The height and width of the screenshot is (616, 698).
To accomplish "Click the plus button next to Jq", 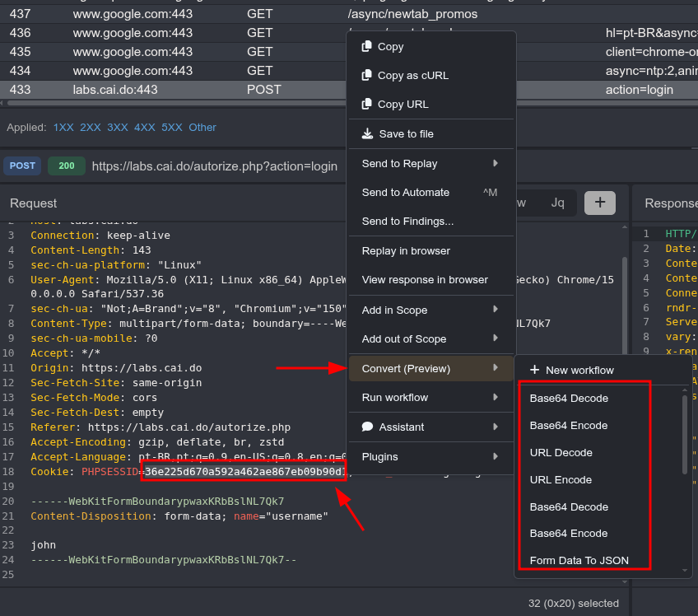I will 599,203.
